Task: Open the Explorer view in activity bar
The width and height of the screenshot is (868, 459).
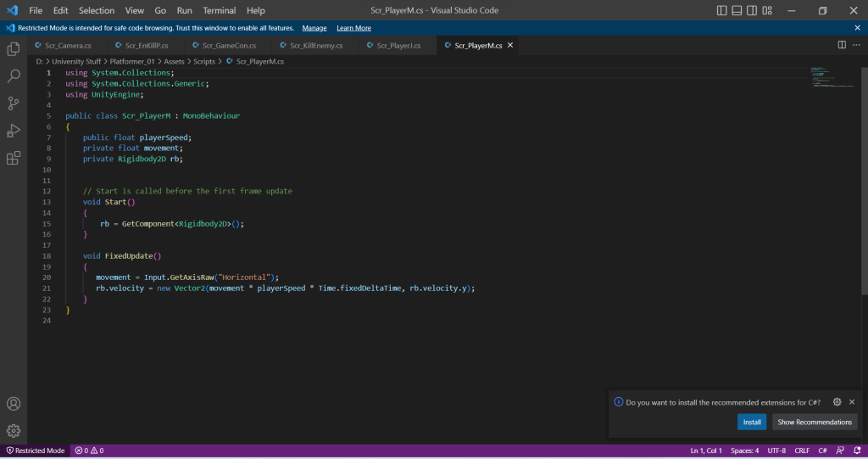Action: pyautogui.click(x=14, y=49)
